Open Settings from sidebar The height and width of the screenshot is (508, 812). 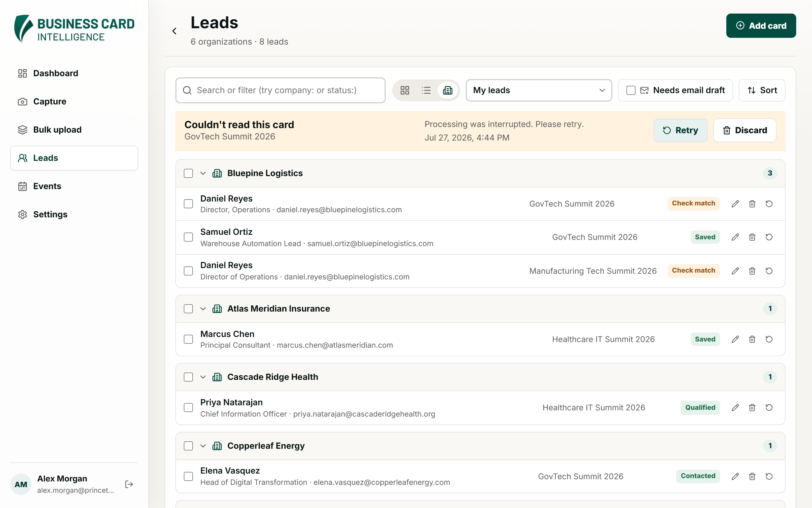tap(74, 214)
